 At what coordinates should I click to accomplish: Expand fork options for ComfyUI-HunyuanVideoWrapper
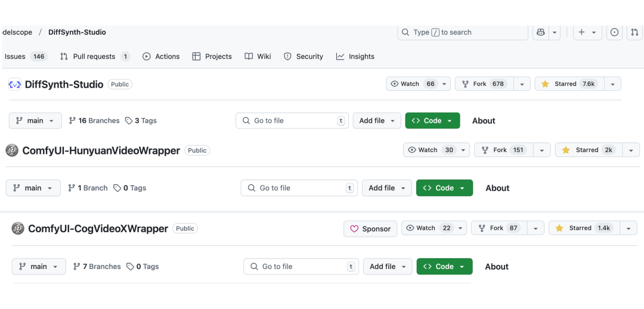tap(541, 150)
